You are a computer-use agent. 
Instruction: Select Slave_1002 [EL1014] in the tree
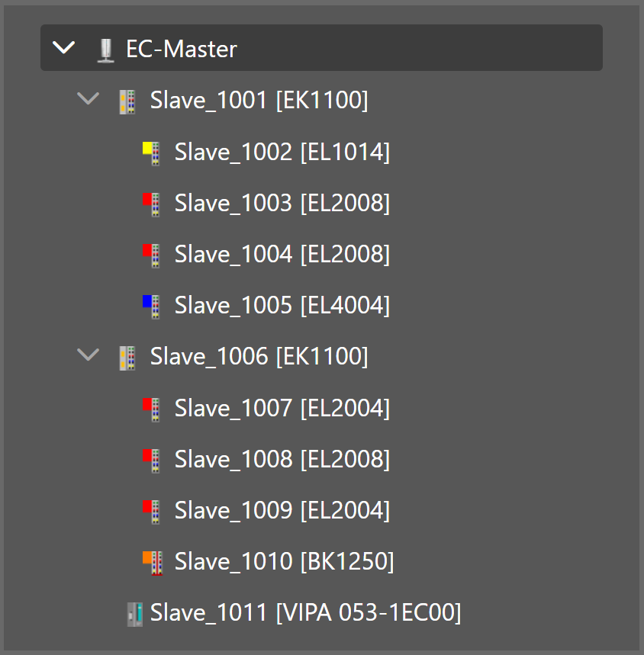pos(282,153)
